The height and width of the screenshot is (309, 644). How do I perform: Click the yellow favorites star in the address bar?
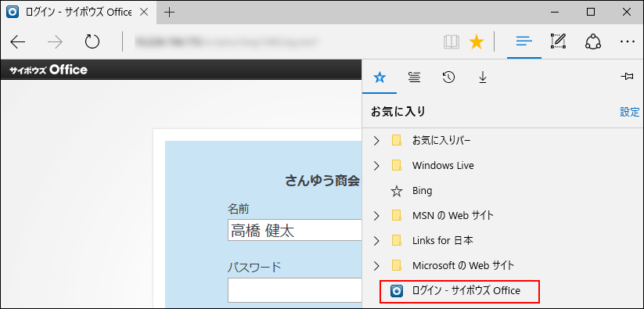pos(477,41)
